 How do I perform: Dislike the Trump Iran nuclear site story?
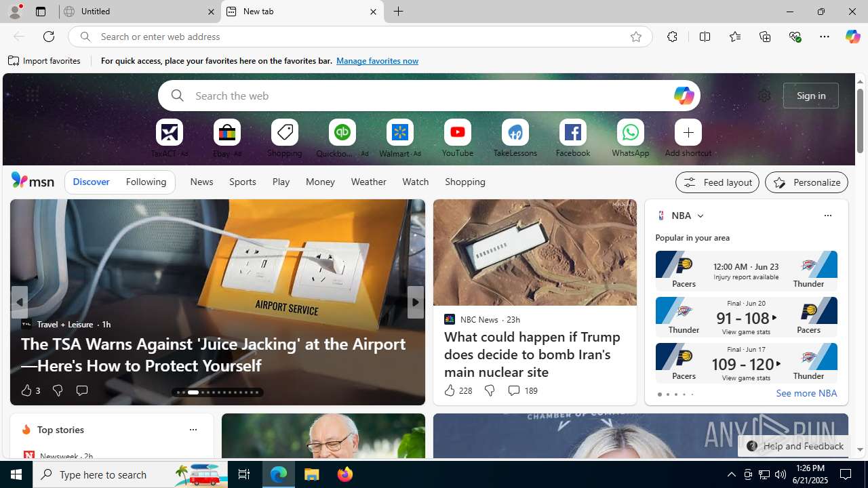tap(489, 390)
